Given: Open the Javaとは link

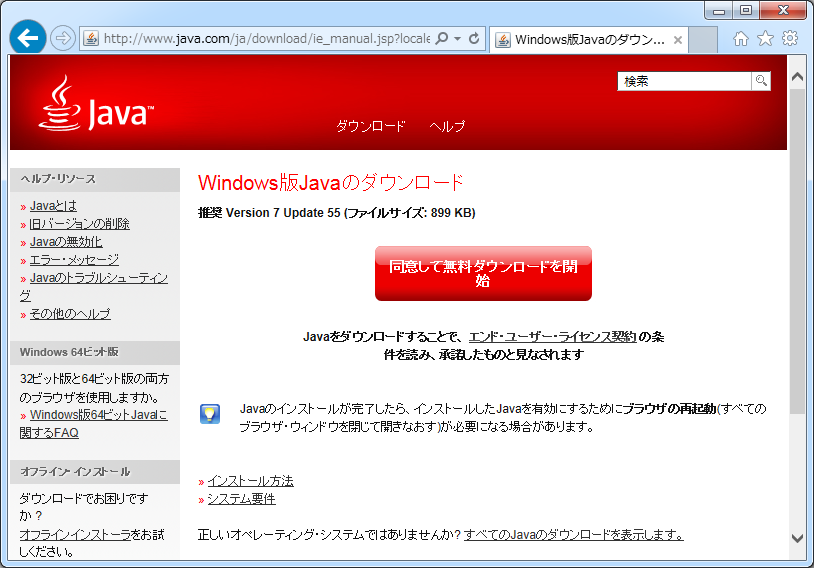Looking at the screenshot, I should tap(53, 206).
